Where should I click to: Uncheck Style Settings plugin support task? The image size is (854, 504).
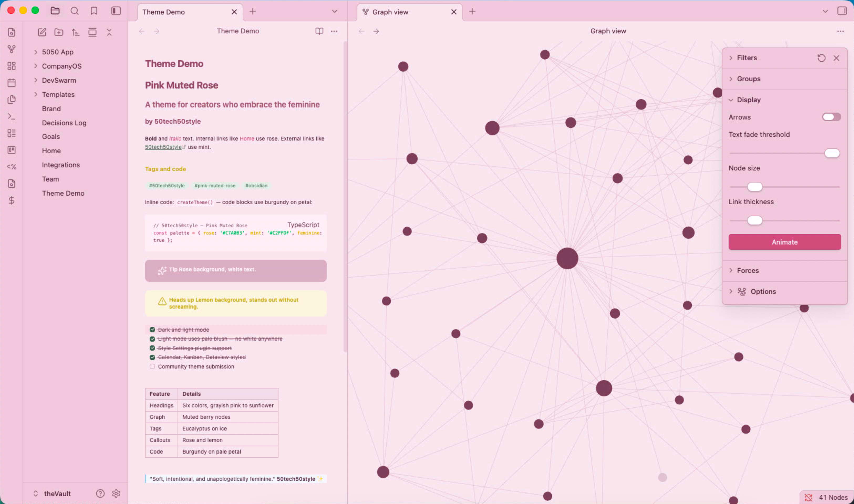(x=152, y=348)
